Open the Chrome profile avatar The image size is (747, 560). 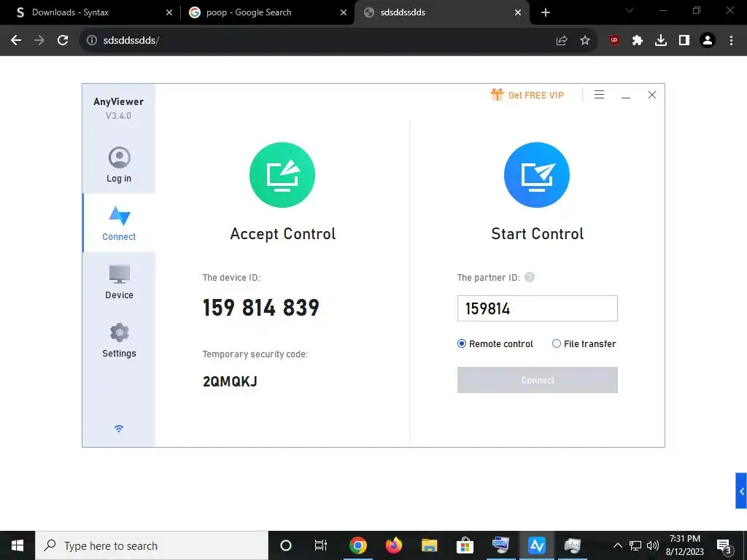[708, 41]
